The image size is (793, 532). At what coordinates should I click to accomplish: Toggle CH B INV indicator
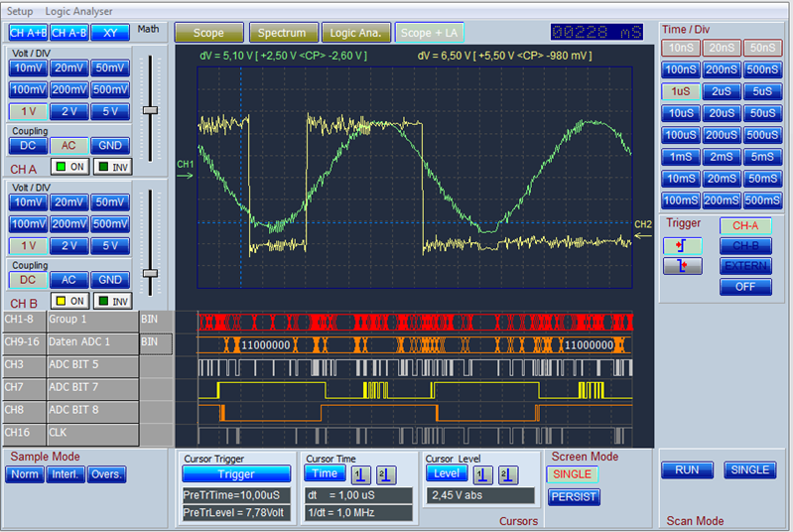click(113, 301)
